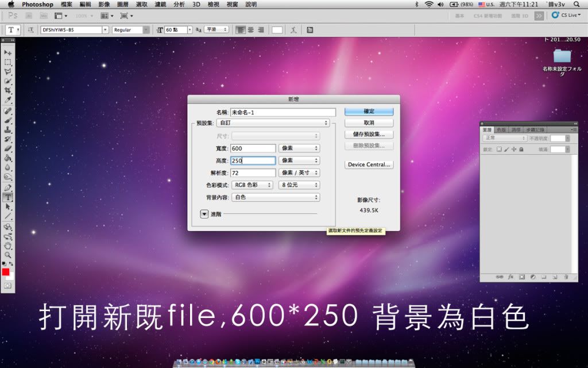Select the Horizontal Type tool
This screenshot has width=588, height=368.
pyautogui.click(x=8, y=197)
